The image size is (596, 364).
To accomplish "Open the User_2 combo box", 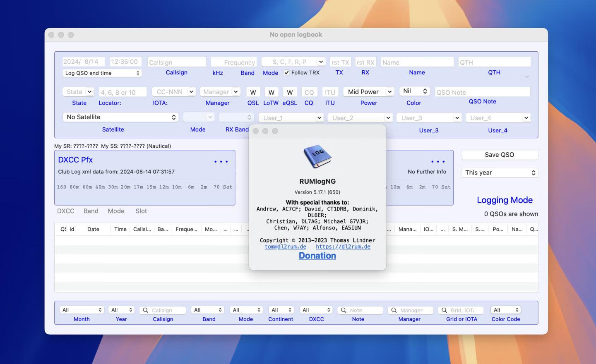I will pos(388,118).
